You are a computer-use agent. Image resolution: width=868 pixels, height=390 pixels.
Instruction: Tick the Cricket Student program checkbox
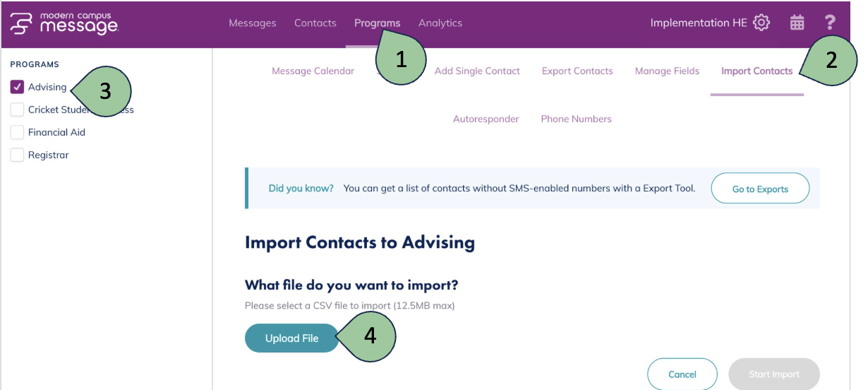pyautogui.click(x=18, y=110)
